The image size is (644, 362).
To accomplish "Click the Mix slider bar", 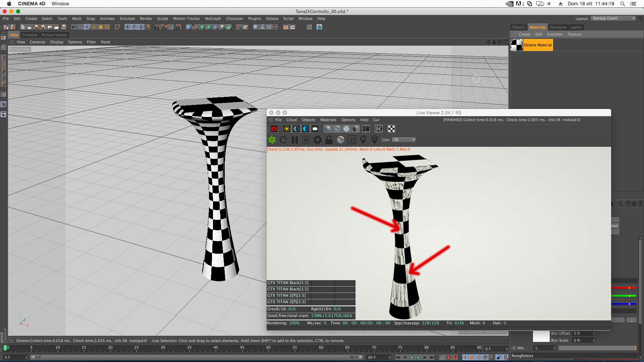I will [597, 348].
